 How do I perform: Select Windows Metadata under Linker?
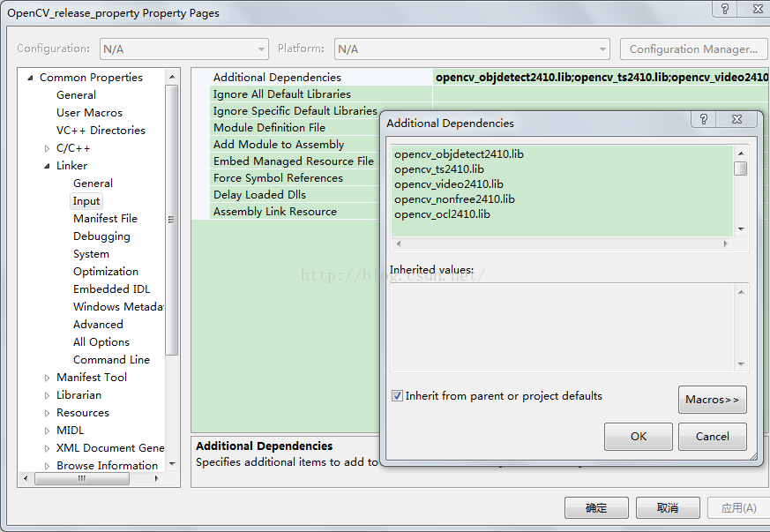[118, 307]
